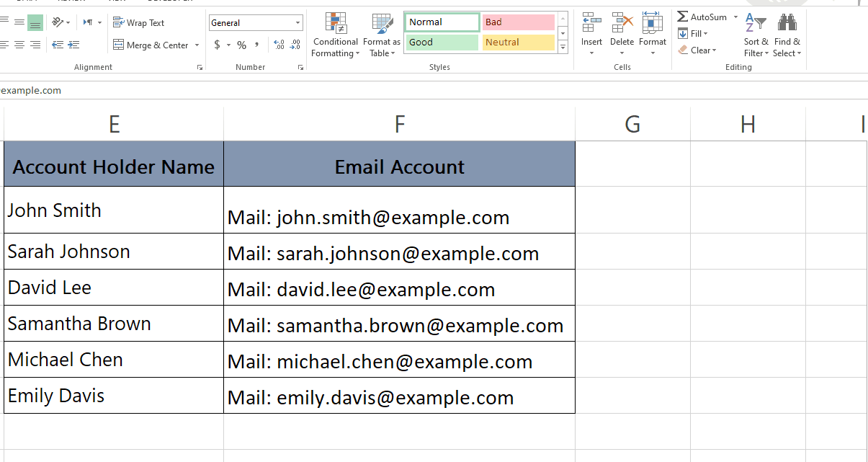The width and height of the screenshot is (868, 462).
Task: Apply the Accounting dollar format
Action: 218,45
